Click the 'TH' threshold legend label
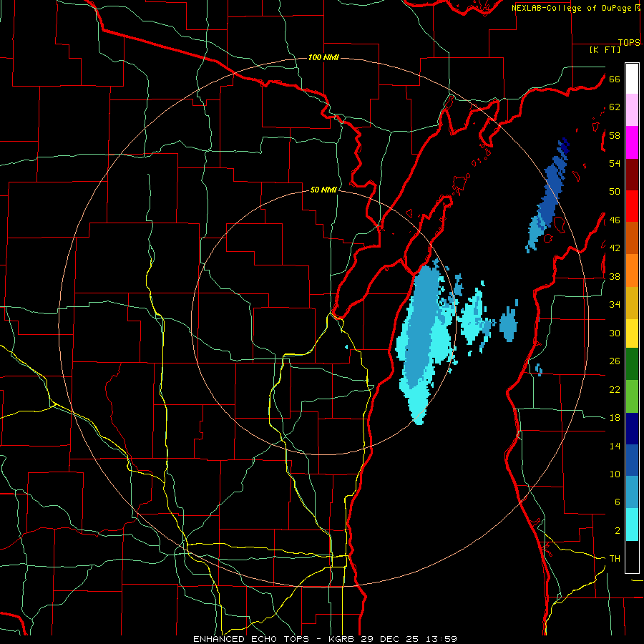This screenshot has height=644, width=644. (x=615, y=559)
